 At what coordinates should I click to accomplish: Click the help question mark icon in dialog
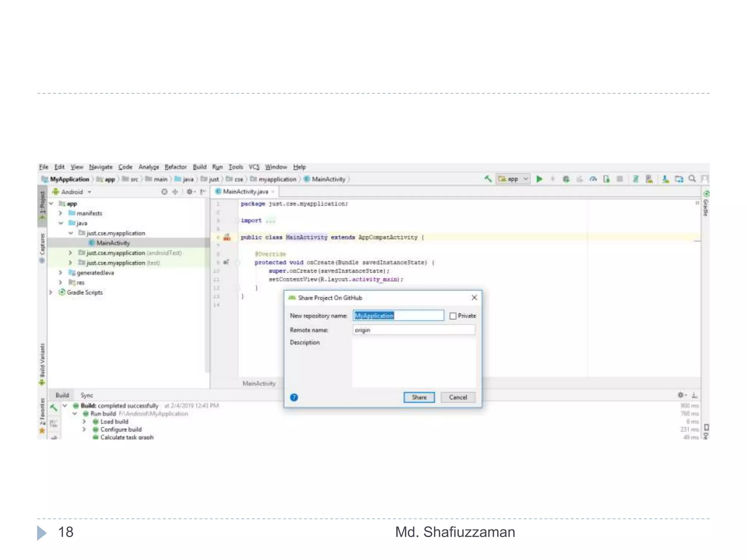coord(294,397)
